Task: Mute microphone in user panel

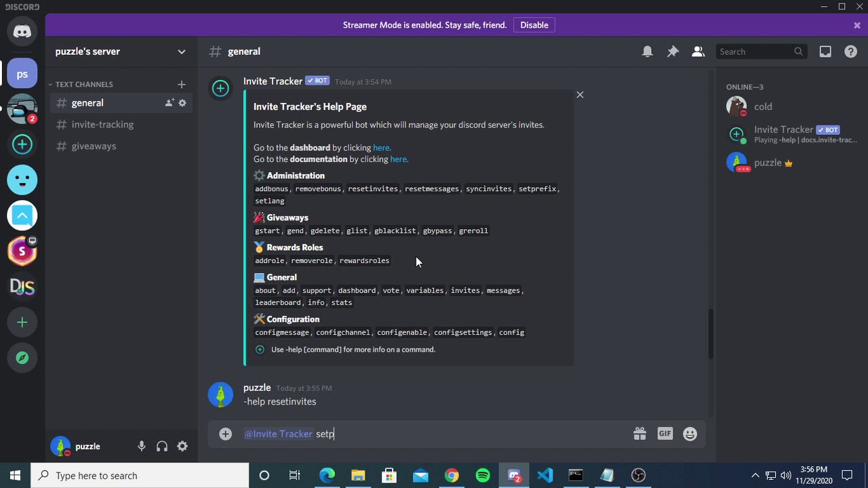Action: pyautogui.click(x=142, y=446)
